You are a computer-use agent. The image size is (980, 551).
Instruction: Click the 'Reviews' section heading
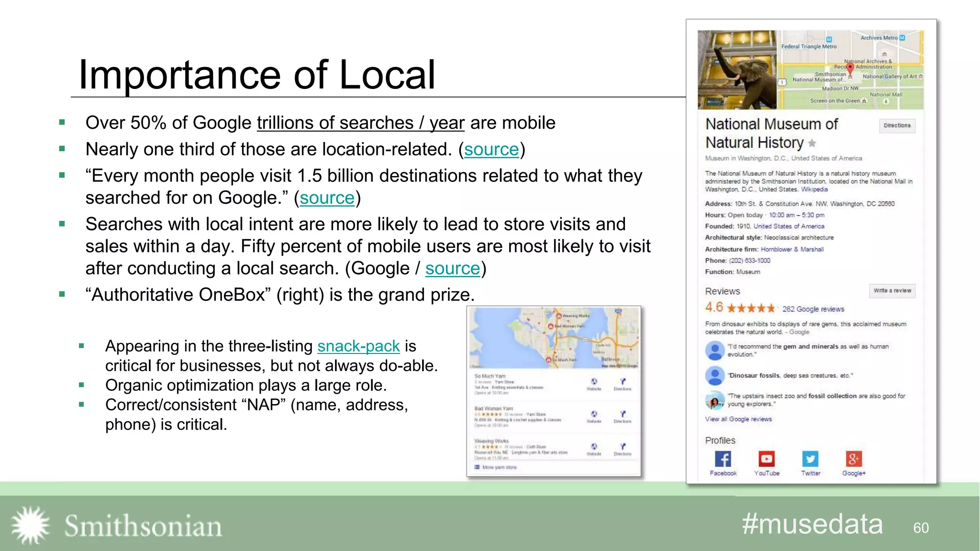tap(723, 291)
